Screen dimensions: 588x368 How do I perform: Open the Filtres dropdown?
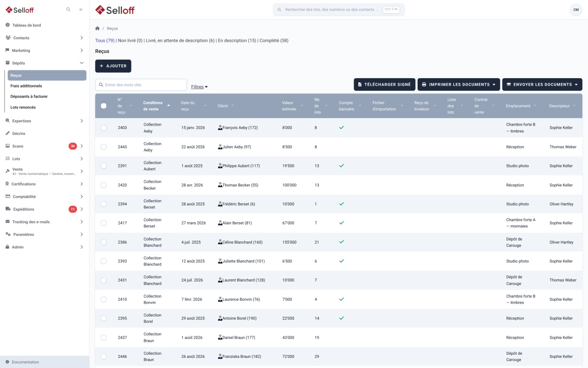pos(199,86)
